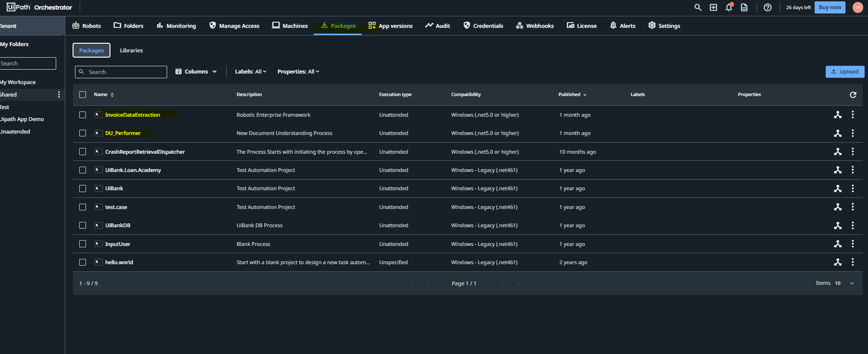
Task: Check the select-all checkbox in header
Action: pos(83,95)
